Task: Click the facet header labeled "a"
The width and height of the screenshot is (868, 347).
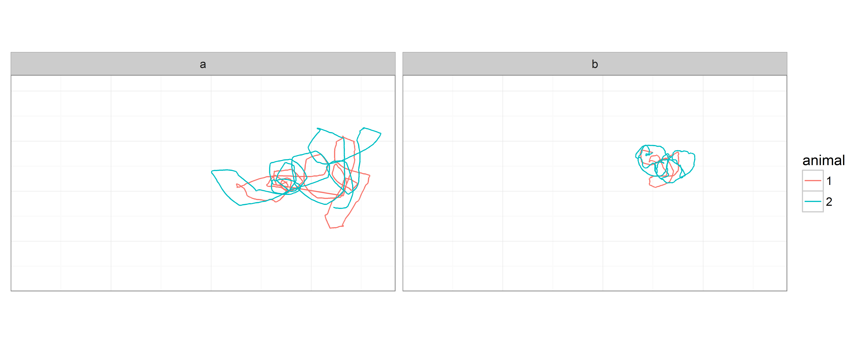Action: point(203,64)
